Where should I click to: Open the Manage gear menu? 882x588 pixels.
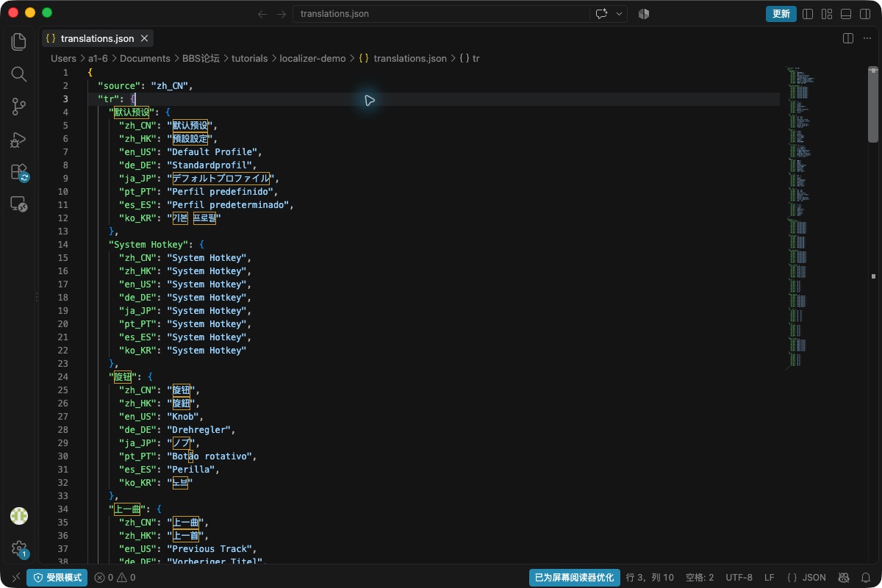click(x=19, y=548)
